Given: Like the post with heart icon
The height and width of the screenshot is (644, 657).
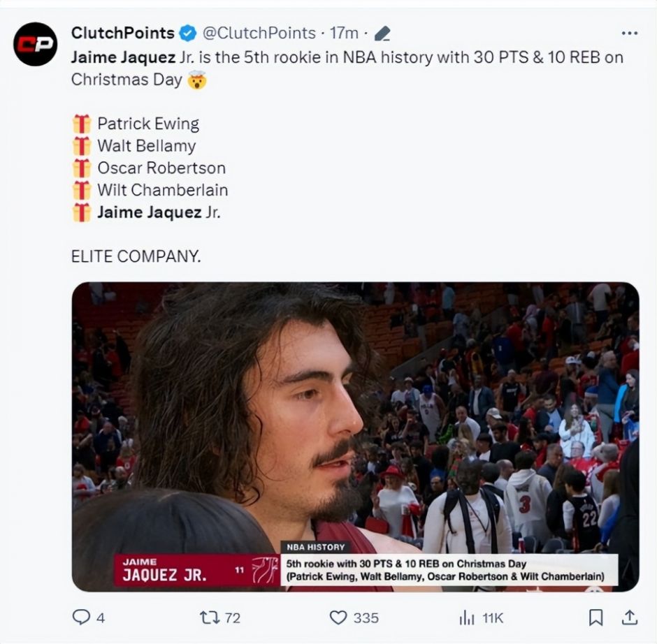Looking at the screenshot, I should pos(338,617).
